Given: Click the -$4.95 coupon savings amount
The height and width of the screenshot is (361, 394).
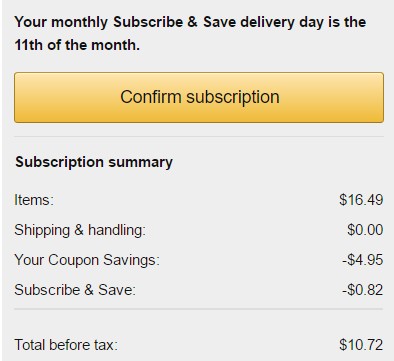Looking at the screenshot, I should (363, 260).
